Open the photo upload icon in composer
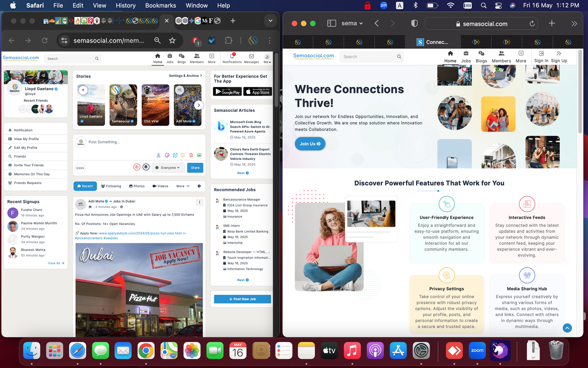 199,155
